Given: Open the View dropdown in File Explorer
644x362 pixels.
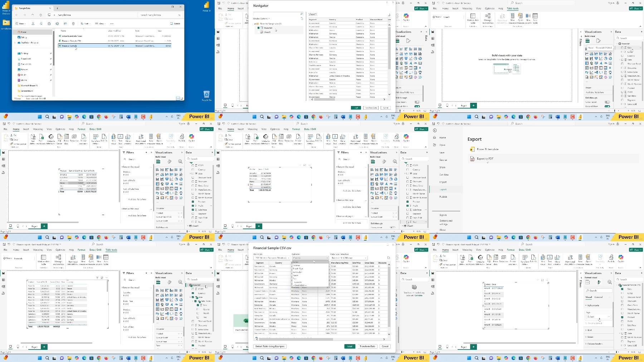Looking at the screenshot, I should click(x=100, y=24).
